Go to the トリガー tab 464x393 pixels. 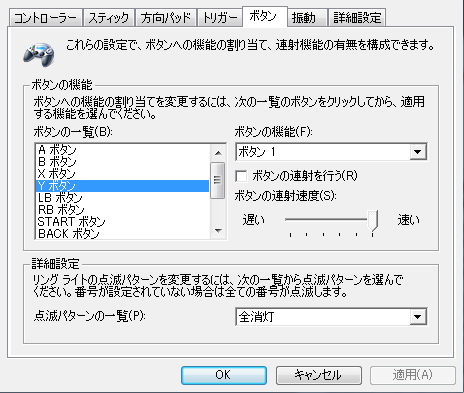[220, 18]
